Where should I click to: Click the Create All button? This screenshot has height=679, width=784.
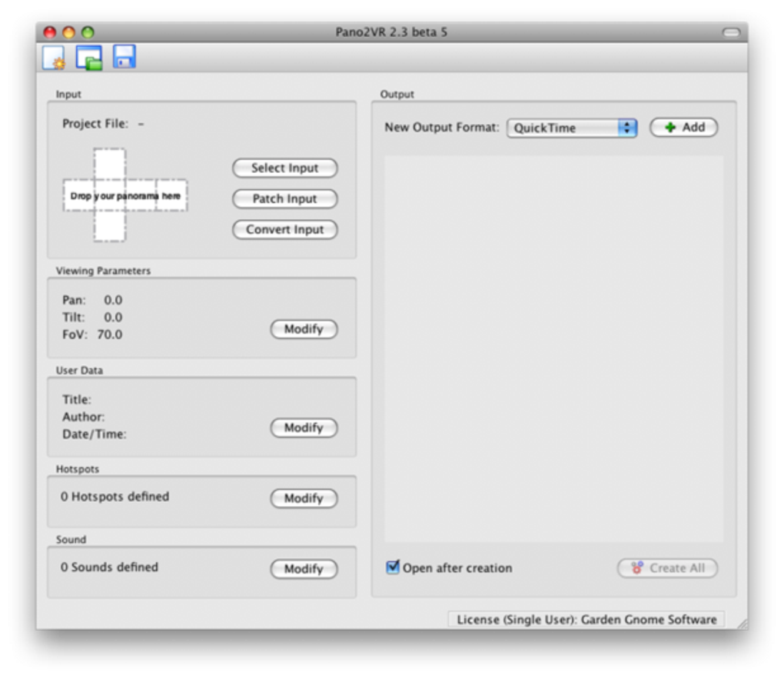pyautogui.click(x=667, y=568)
